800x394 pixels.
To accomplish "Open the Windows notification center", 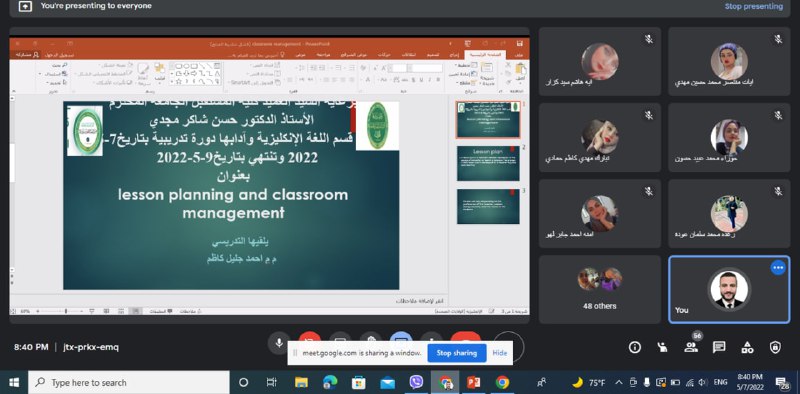I will [x=782, y=382].
